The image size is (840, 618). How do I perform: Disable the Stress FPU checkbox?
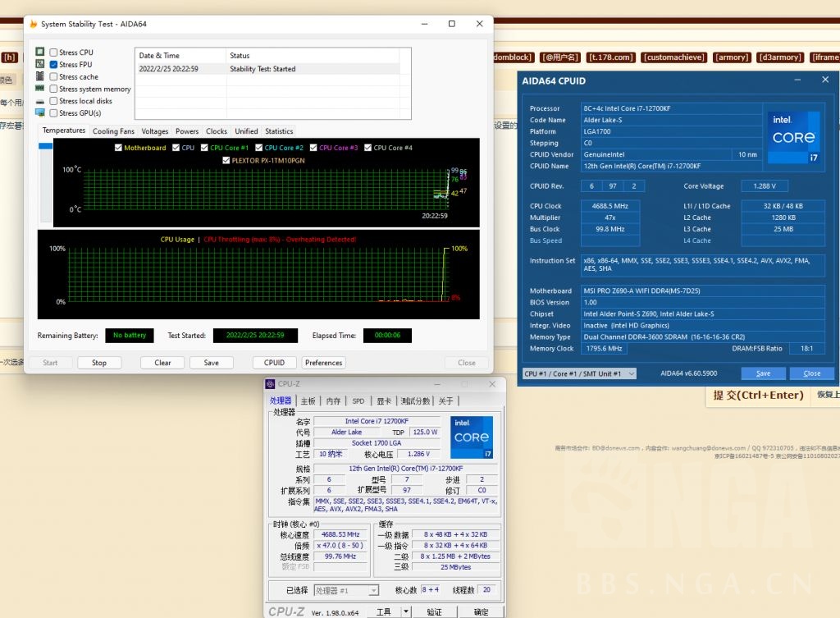(53, 64)
